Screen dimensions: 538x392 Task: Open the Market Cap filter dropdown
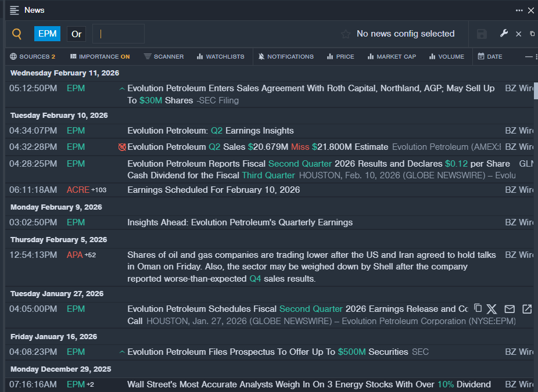392,56
